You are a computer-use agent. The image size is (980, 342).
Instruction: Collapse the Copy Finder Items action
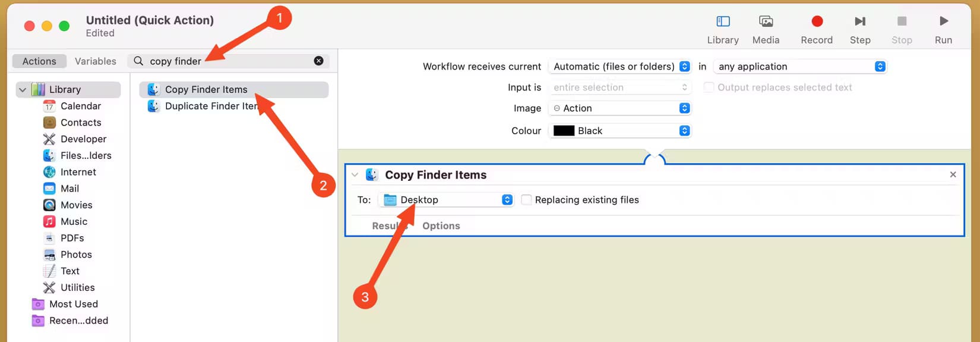pyautogui.click(x=355, y=175)
